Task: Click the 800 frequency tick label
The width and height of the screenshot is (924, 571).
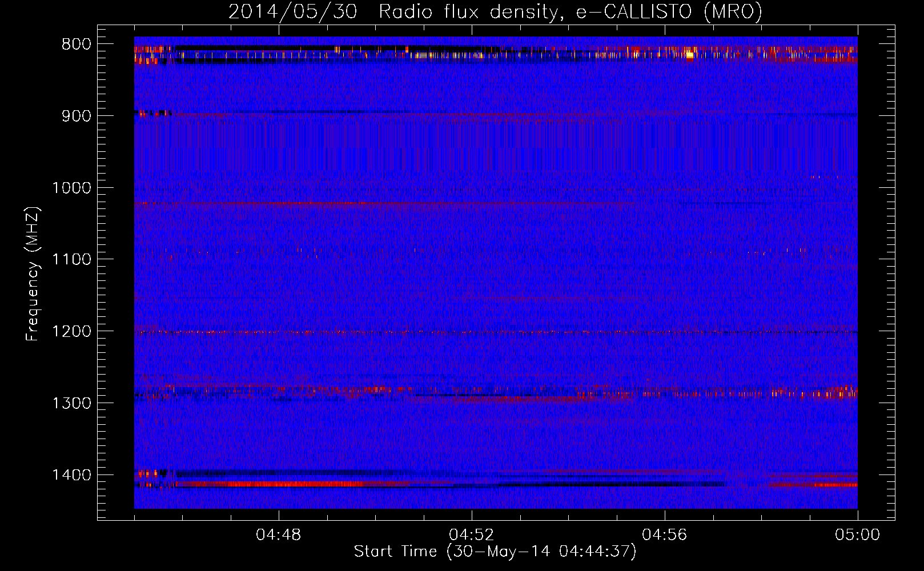Action: point(77,45)
